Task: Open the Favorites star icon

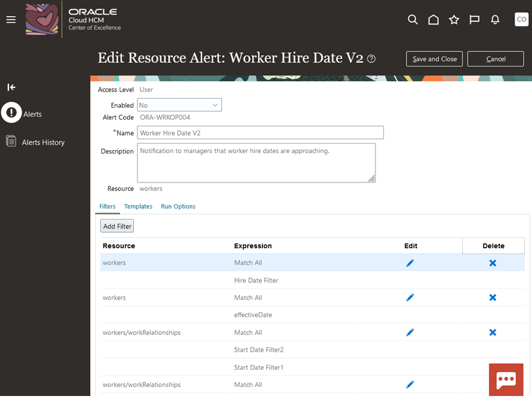Action: click(x=454, y=20)
